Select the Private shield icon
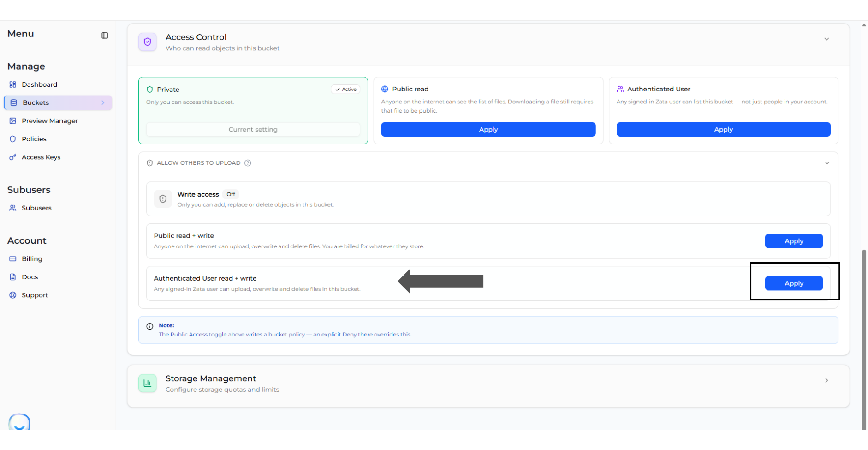 pos(149,90)
